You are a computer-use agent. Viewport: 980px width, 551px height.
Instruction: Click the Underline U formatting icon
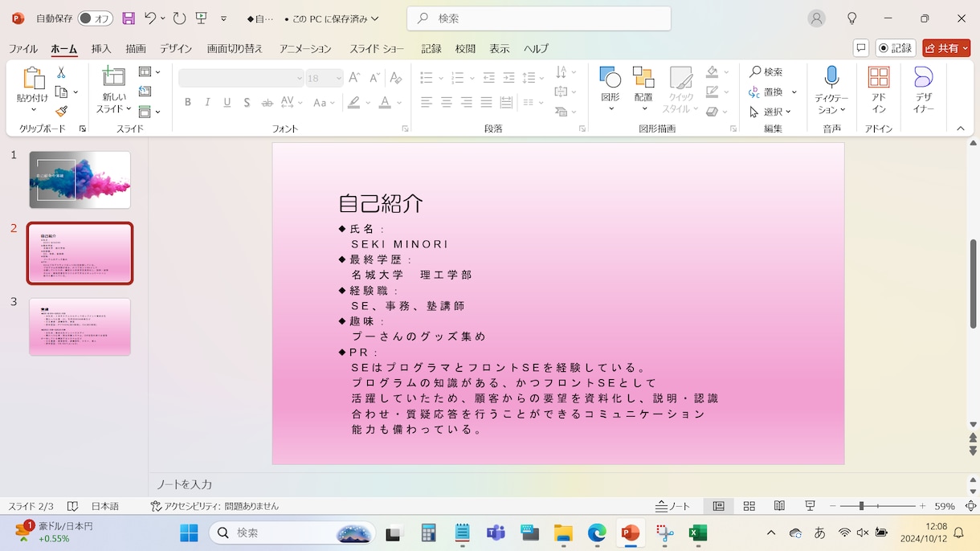point(227,102)
